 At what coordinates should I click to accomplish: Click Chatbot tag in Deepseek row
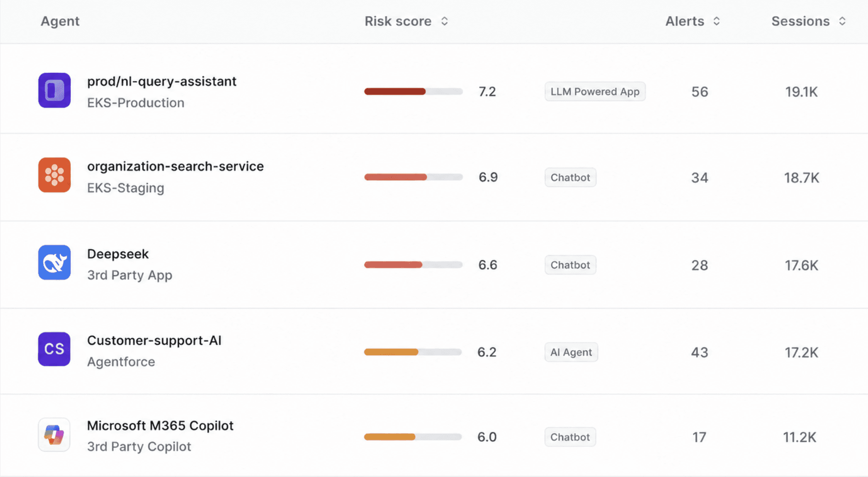coord(571,265)
